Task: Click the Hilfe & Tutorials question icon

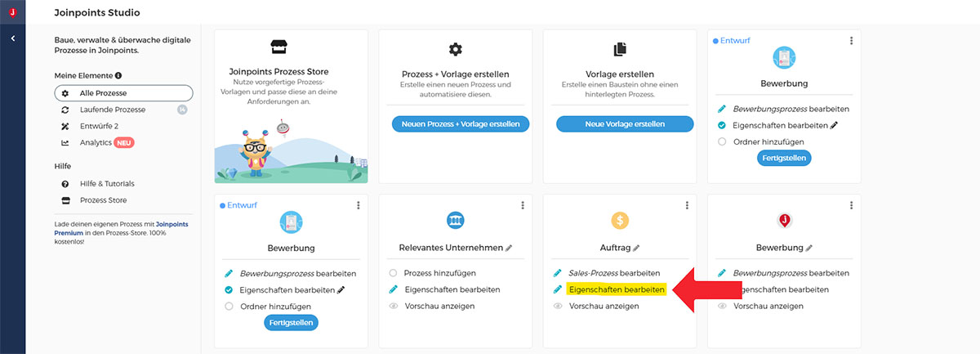Action: pos(65,184)
